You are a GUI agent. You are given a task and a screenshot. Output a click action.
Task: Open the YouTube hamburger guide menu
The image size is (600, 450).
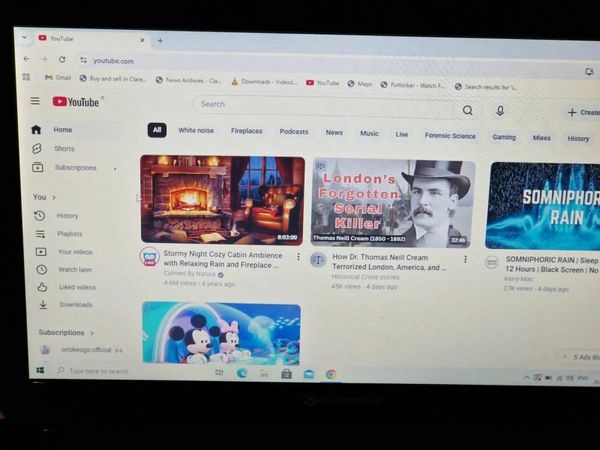pos(35,101)
